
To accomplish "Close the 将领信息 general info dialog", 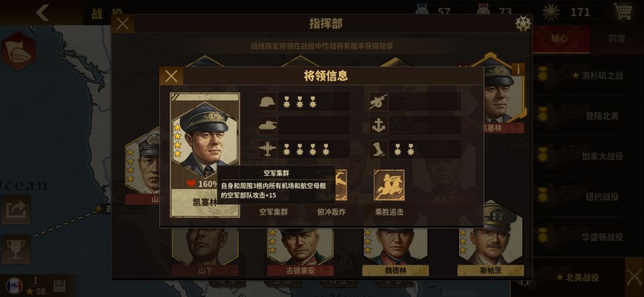I will (171, 76).
